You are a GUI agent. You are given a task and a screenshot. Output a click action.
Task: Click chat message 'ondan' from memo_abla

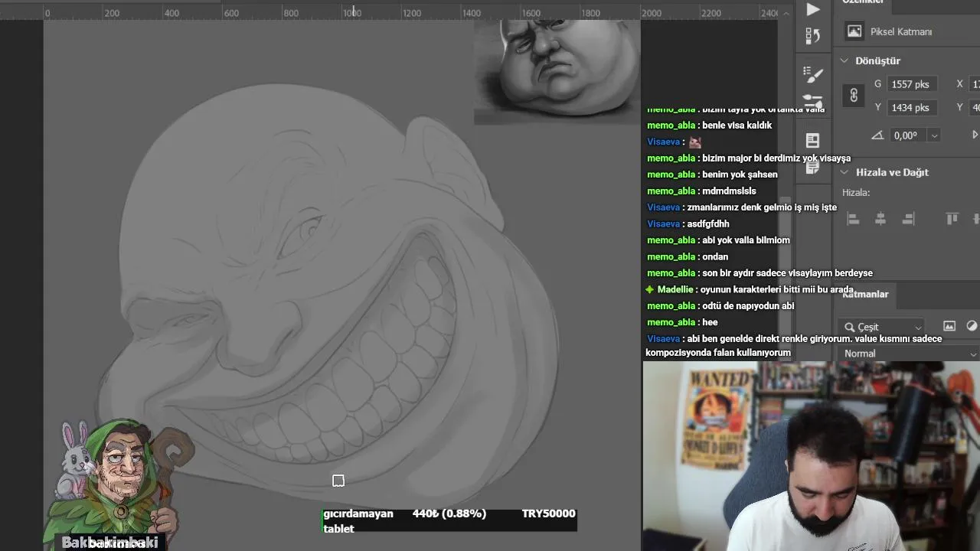(715, 257)
